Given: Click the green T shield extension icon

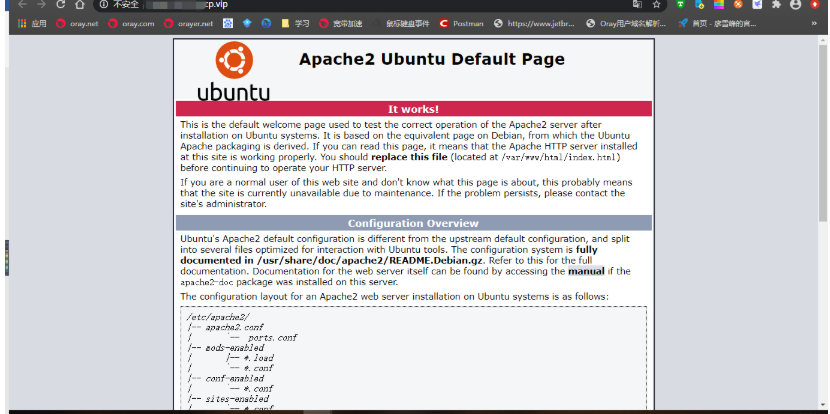Looking at the screenshot, I should click(x=681, y=5).
